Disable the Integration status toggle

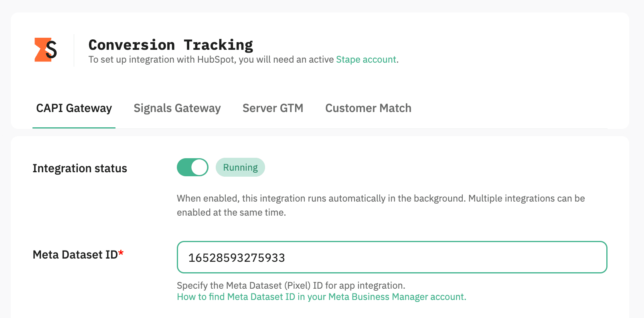pyautogui.click(x=192, y=167)
